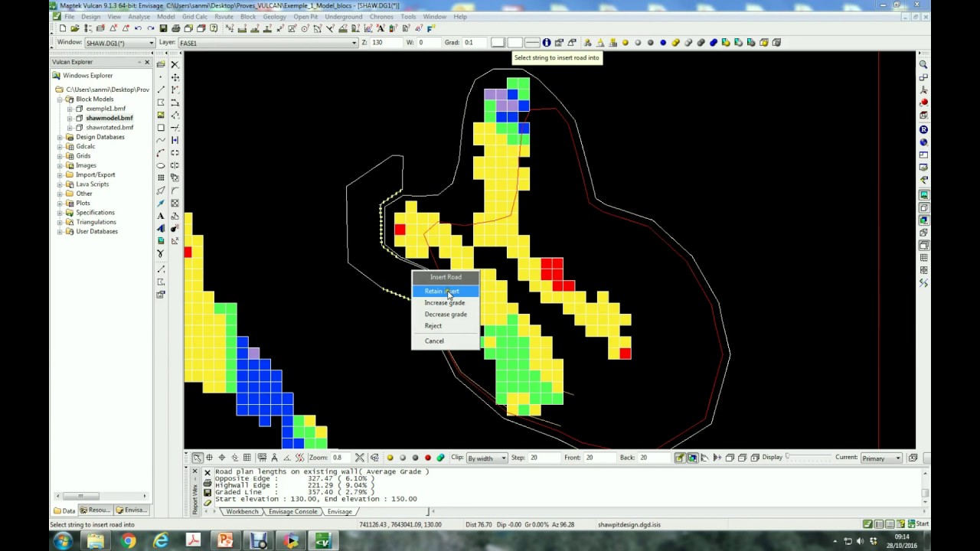
Task: Click the blue sphere icon in top toolbar
Action: pyautogui.click(x=663, y=43)
